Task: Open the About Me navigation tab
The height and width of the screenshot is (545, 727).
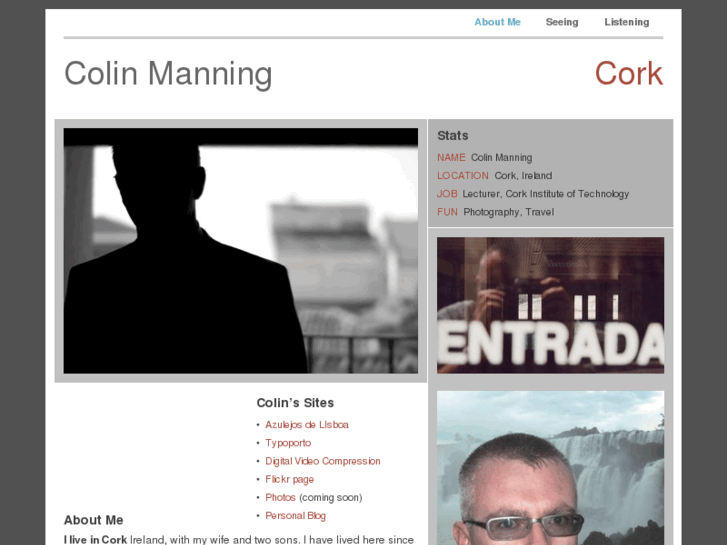Action: pos(497,22)
